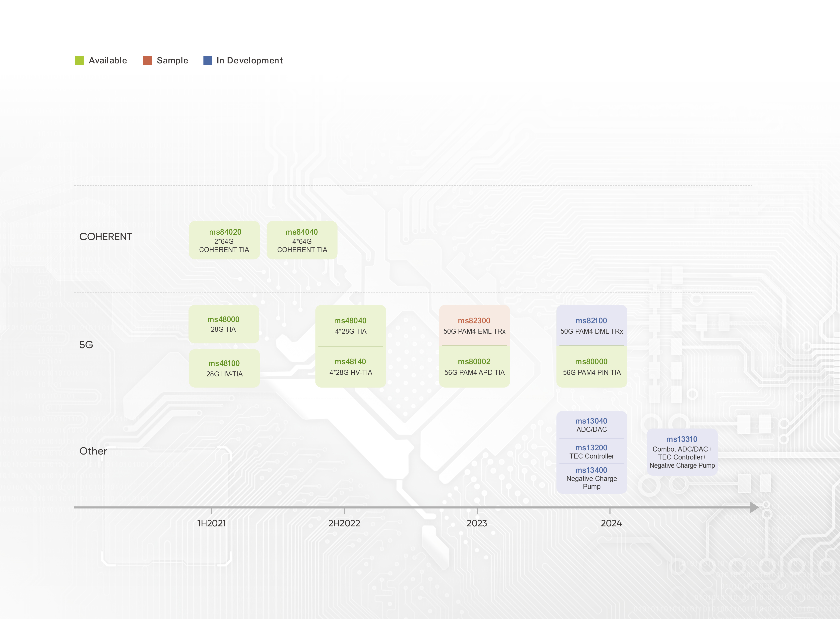
Task: Click the ms82100 in-development product name
Action: pos(591,321)
